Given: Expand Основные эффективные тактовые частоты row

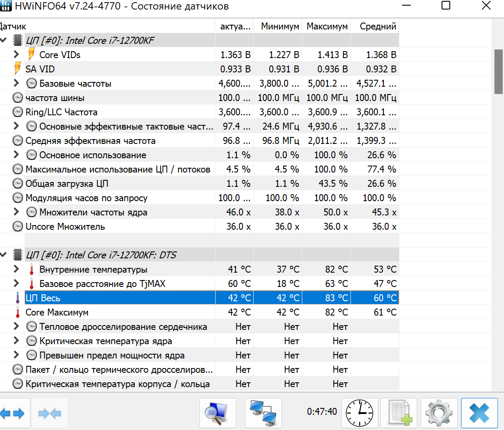Looking at the screenshot, I should point(16,126).
